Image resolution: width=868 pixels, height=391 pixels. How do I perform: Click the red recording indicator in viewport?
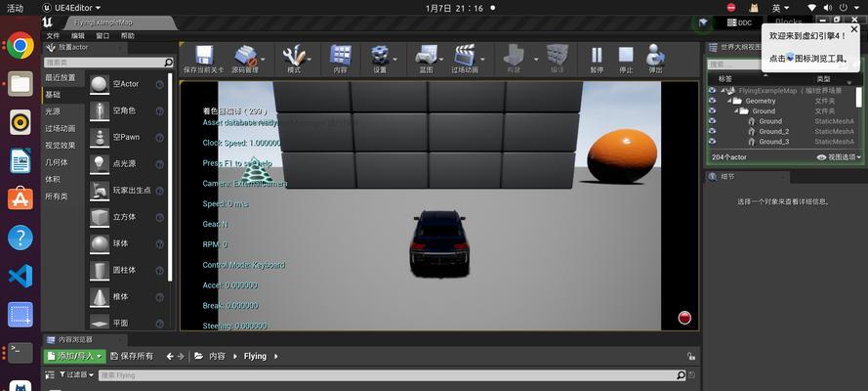684,318
